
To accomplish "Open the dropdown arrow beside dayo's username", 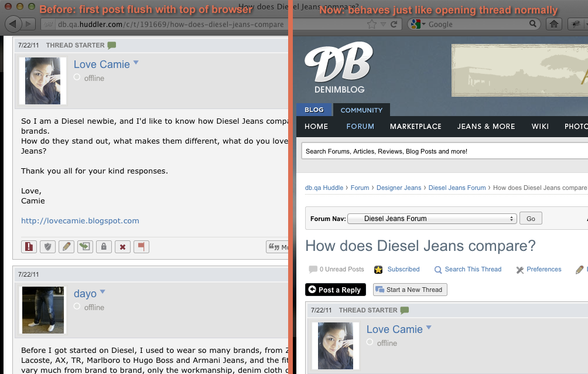I will (102, 292).
